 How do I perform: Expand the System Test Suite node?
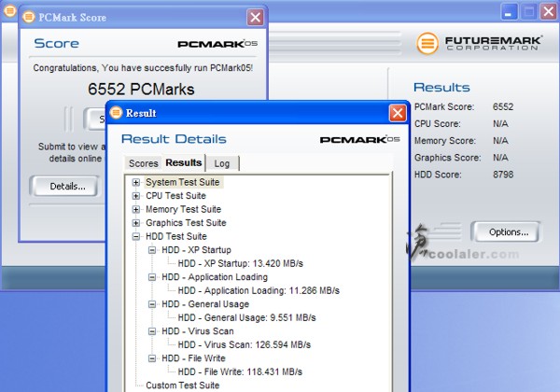136,183
